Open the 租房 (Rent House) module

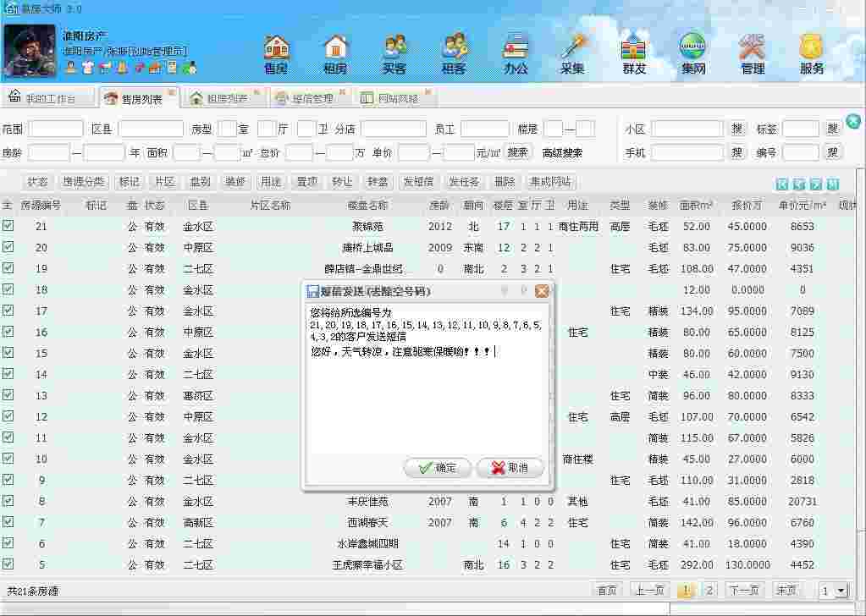pyautogui.click(x=335, y=52)
